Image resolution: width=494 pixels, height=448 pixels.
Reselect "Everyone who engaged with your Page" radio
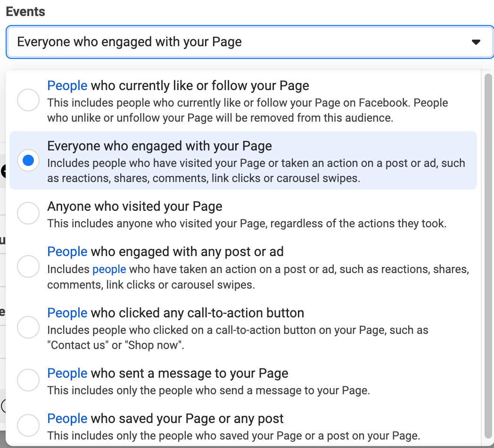pyautogui.click(x=28, y=160)
